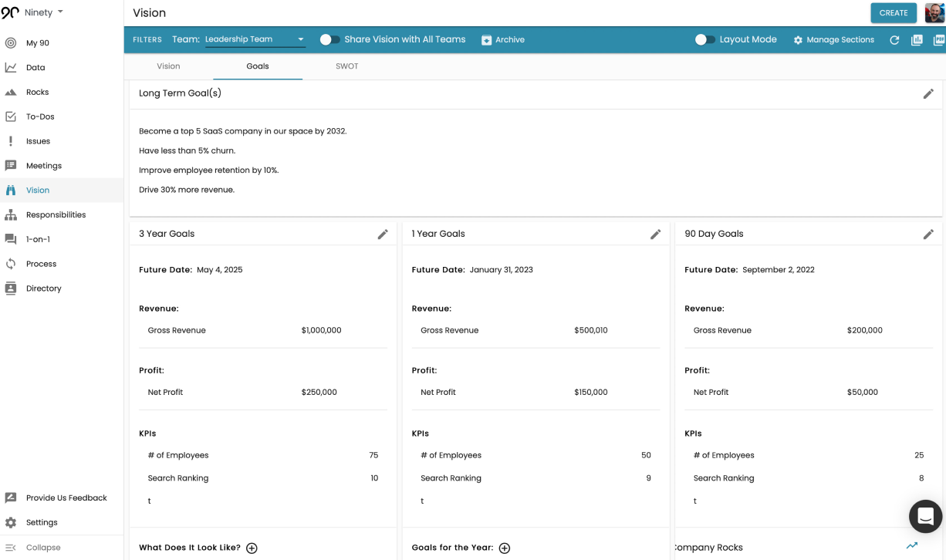Screen dimensions: 946x560
Task: Export the vision as a PDF
Action: point(938,39)
